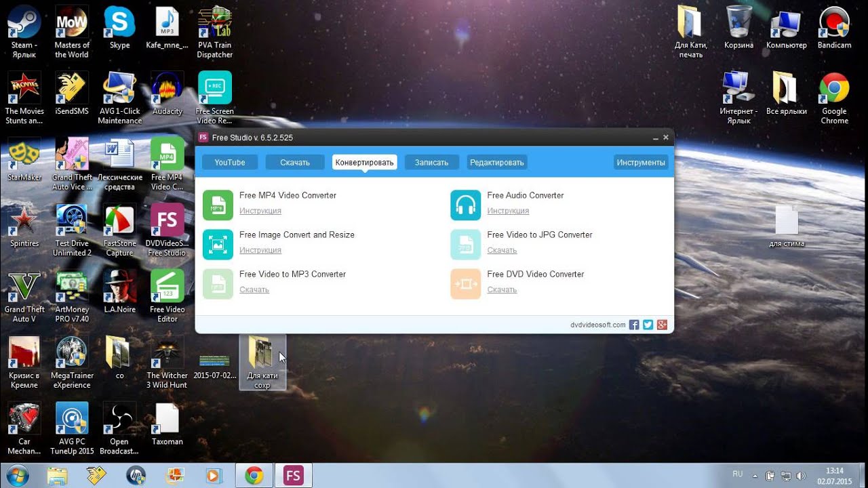Switch to Chrome from the taskbar

point(254,476)
